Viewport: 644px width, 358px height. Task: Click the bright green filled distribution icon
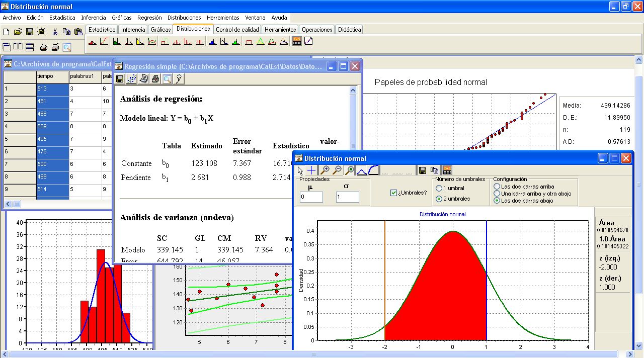click(x=236, y=42)
